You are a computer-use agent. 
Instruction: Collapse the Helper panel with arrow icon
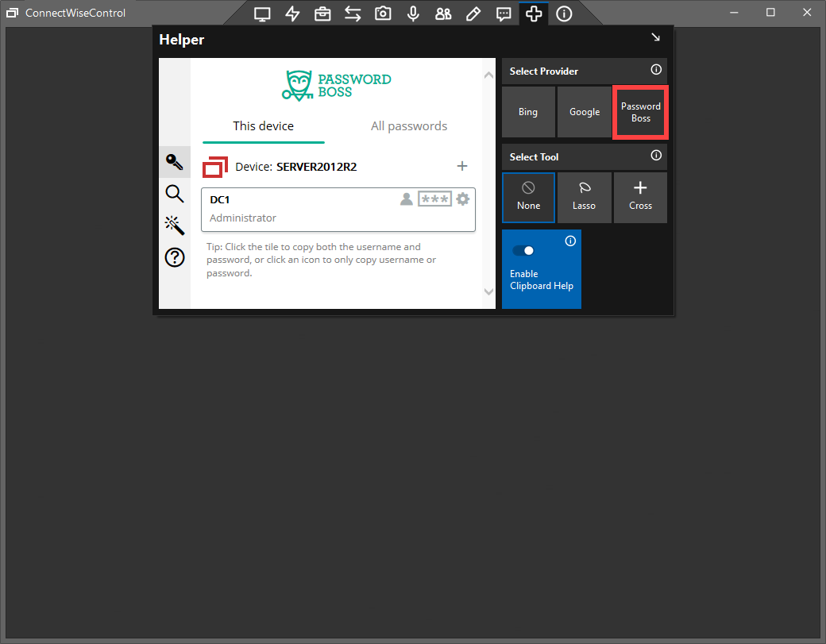[655, 37]
